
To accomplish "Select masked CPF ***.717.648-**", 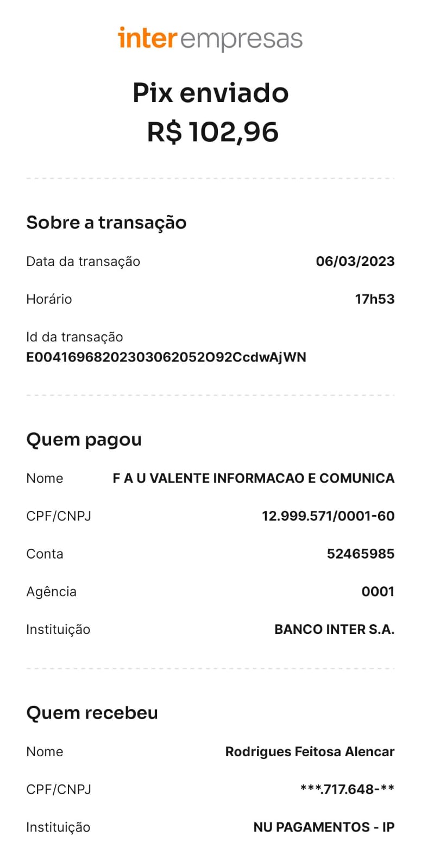I will [x=348, y=789].
